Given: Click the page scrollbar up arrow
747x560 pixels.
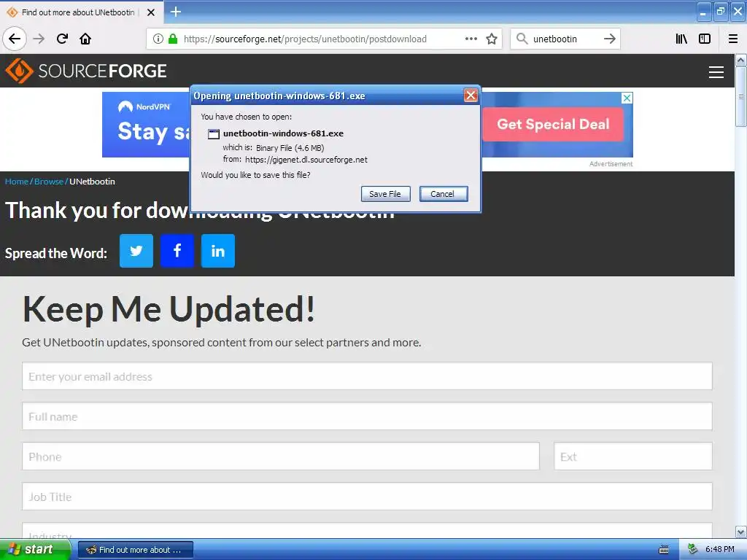Looking at the screenshot, I should click(x=741, y=60).
